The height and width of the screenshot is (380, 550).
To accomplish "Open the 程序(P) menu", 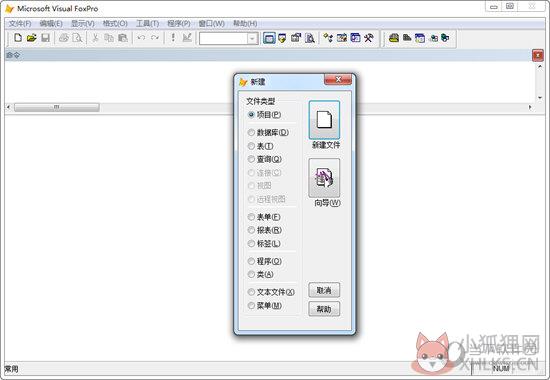I will [x=179, y=24].
